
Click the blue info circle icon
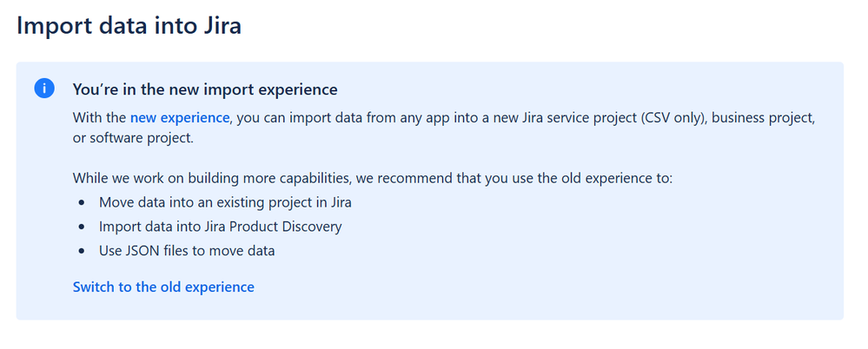click(x=44, y=89)
